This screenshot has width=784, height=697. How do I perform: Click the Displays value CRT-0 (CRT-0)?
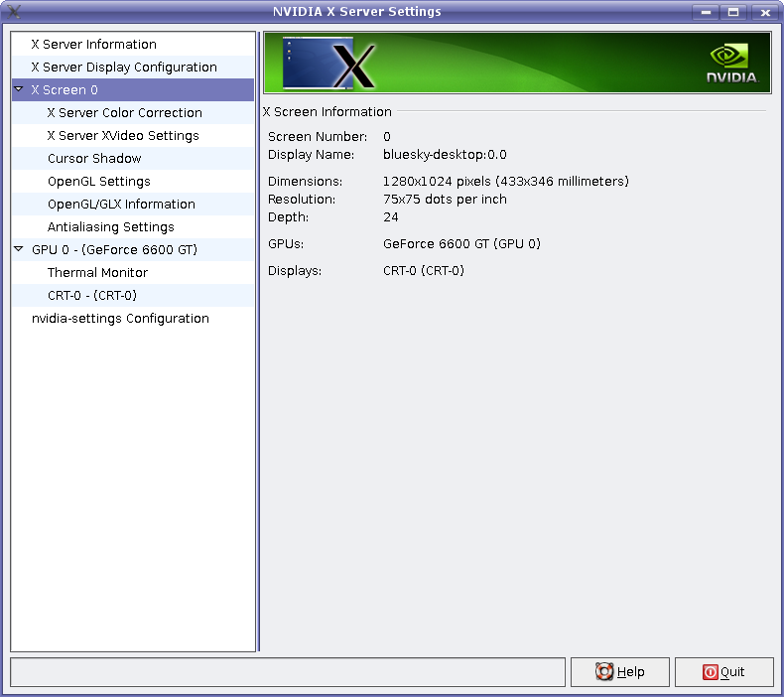click(423, 271)
